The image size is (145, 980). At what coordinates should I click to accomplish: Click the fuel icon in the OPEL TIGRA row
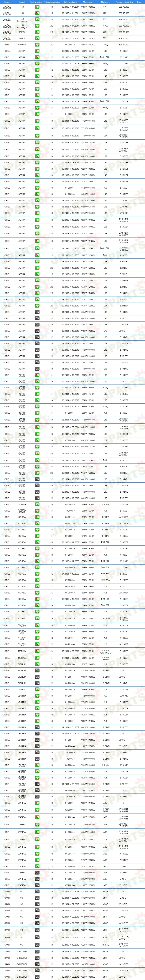[37, 689]
